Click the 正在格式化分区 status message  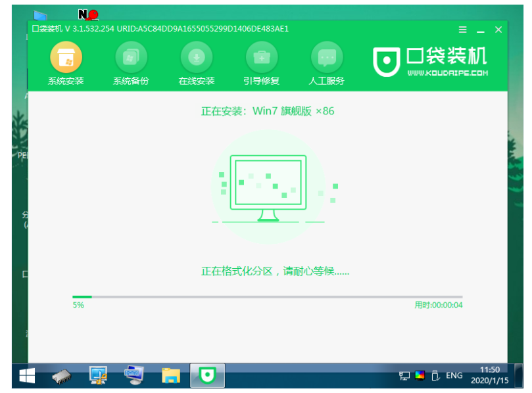275,271
